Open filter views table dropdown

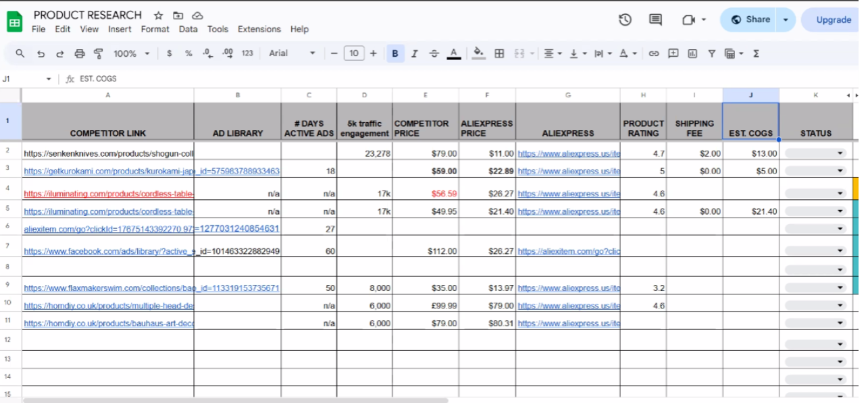coord(734,53)
